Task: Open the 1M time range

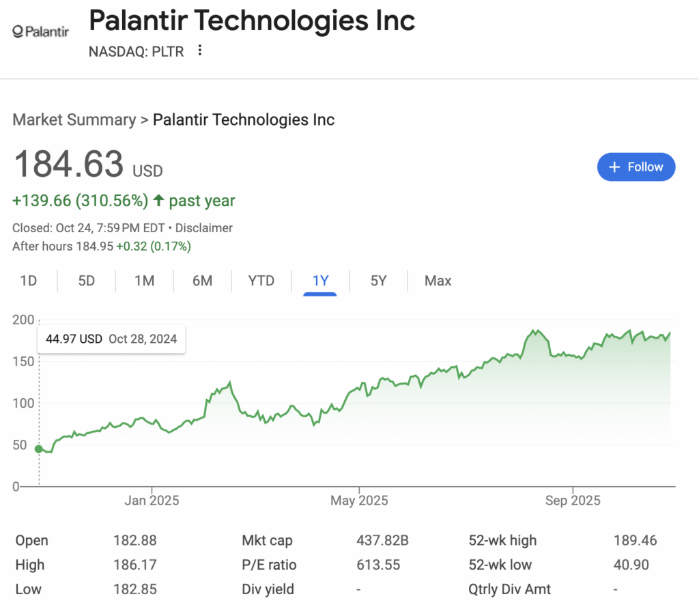Action: coord(144,281)
